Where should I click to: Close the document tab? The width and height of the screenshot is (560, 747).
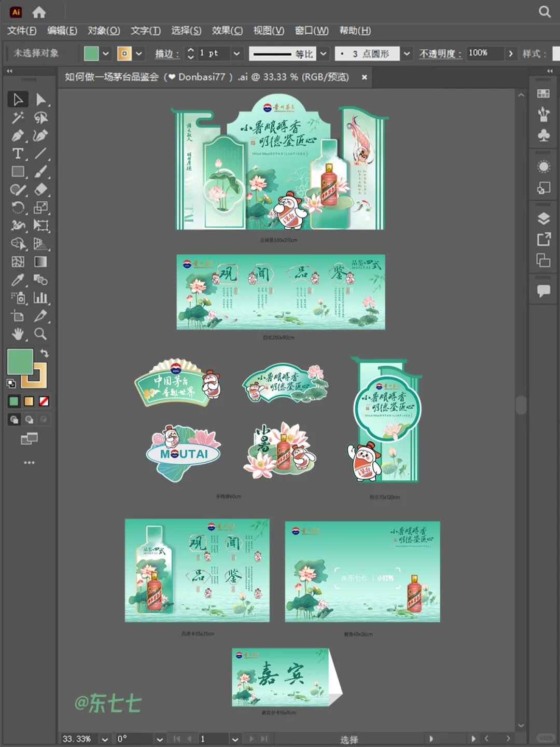click(x=365, y=77)
